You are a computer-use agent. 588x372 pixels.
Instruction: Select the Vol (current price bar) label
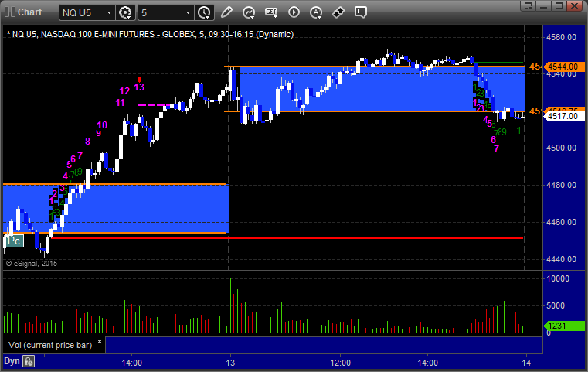(50, 345)
